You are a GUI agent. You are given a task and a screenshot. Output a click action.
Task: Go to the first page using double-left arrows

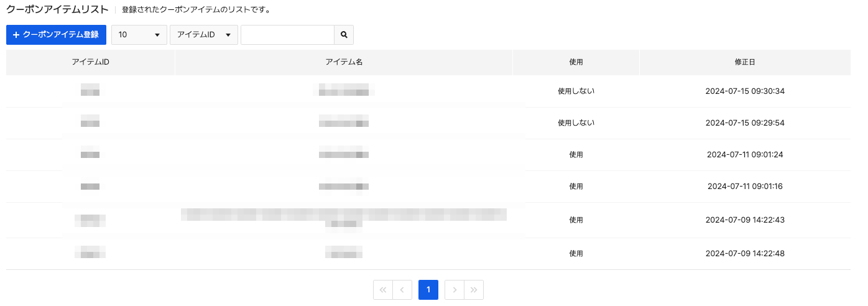[x=383, y=290]
